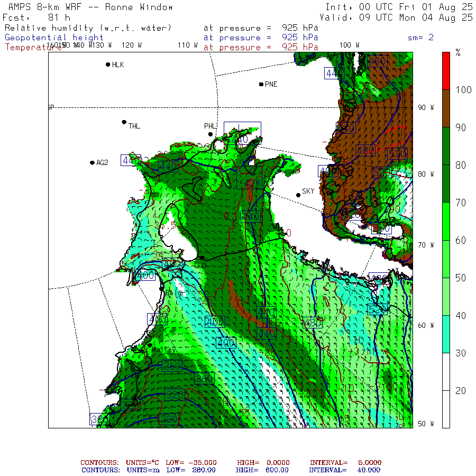Click the '70 W' axis label
The width and height of the screenshot is (476, 476).
[426, 245]
